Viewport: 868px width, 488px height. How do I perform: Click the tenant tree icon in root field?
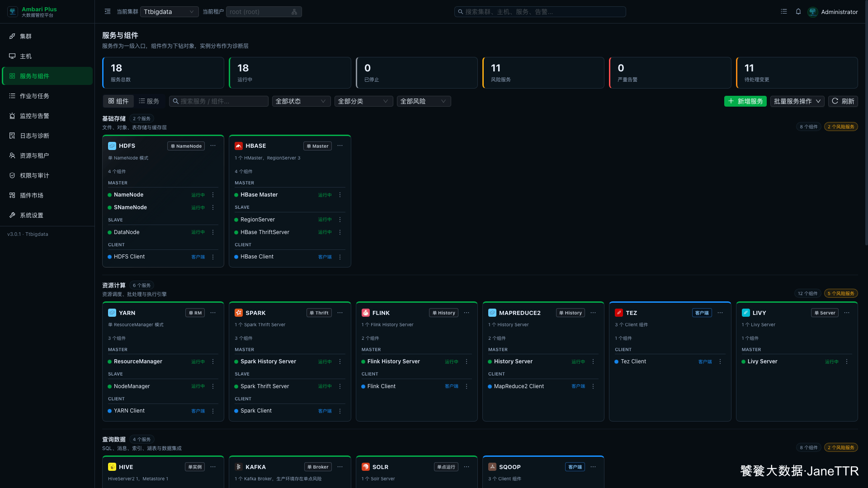click(294, 12)
